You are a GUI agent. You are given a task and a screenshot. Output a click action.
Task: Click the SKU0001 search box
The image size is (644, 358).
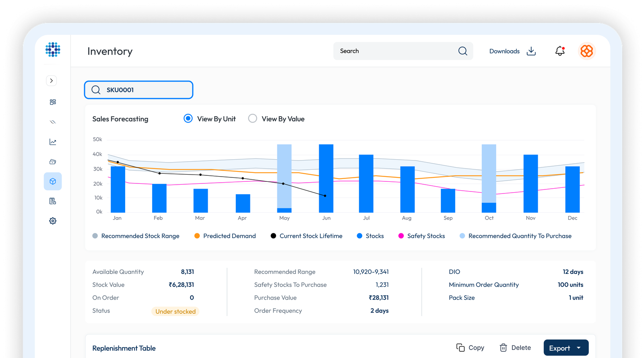(138, 90)
